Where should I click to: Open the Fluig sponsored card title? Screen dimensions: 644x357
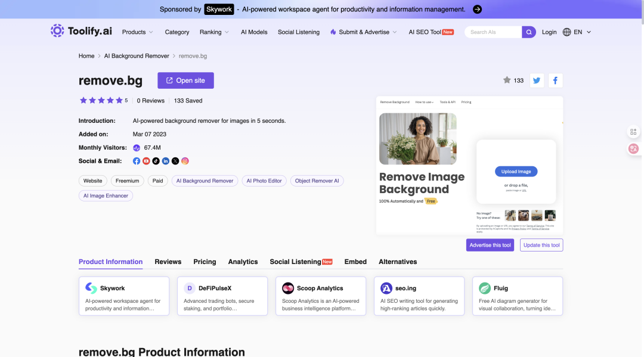coord(501,288)
